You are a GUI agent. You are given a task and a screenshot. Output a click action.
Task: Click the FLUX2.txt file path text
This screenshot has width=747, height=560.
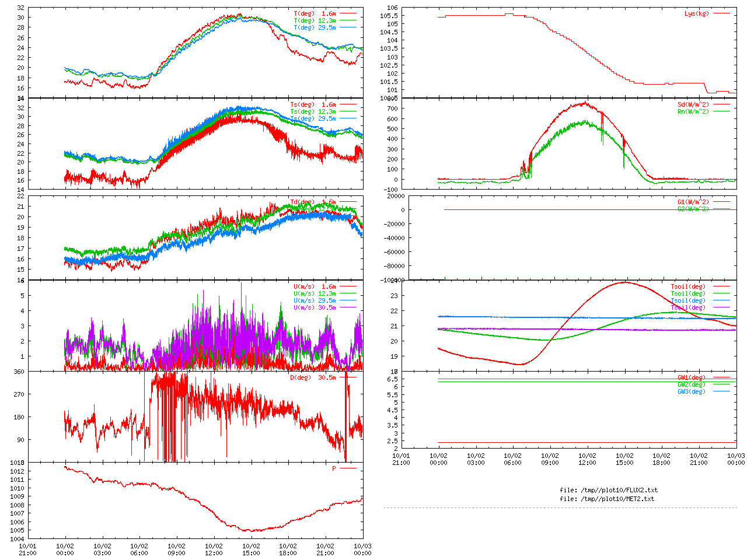608,490
